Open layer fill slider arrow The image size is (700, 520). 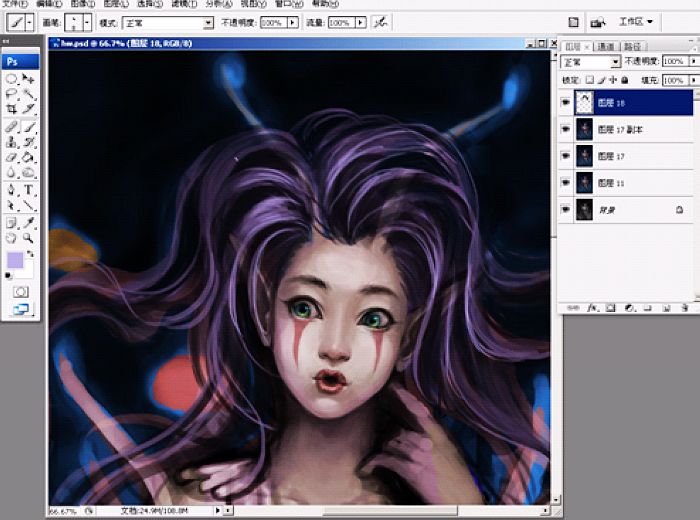coord(694,80)
